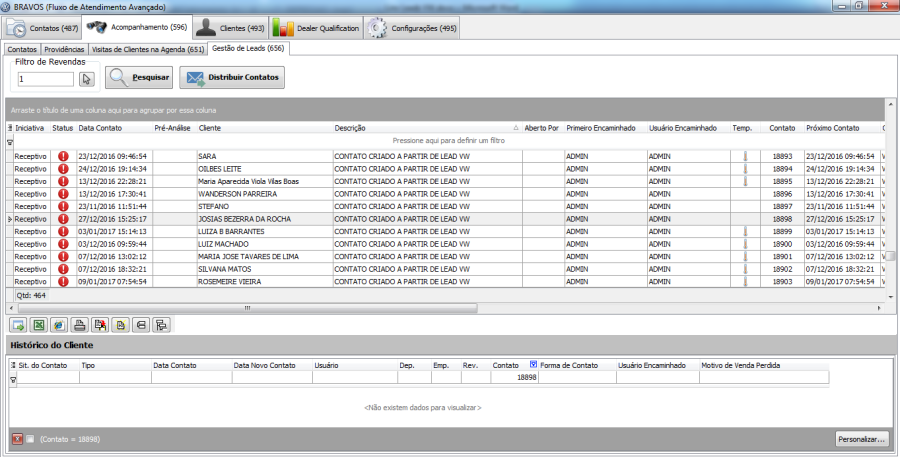Click vertical scrollbar down arrow of leads grid
This screenshot has width=900, height=457.
(890, 297)
